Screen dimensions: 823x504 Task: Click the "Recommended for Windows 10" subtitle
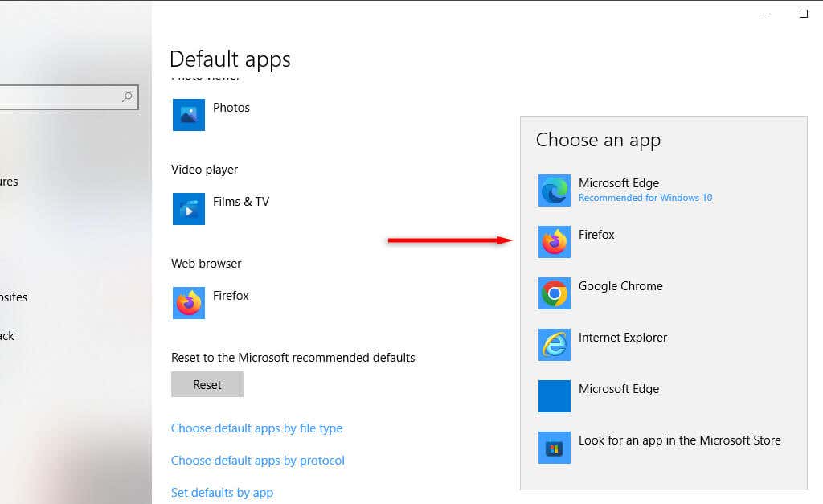[x=645, y=198]
